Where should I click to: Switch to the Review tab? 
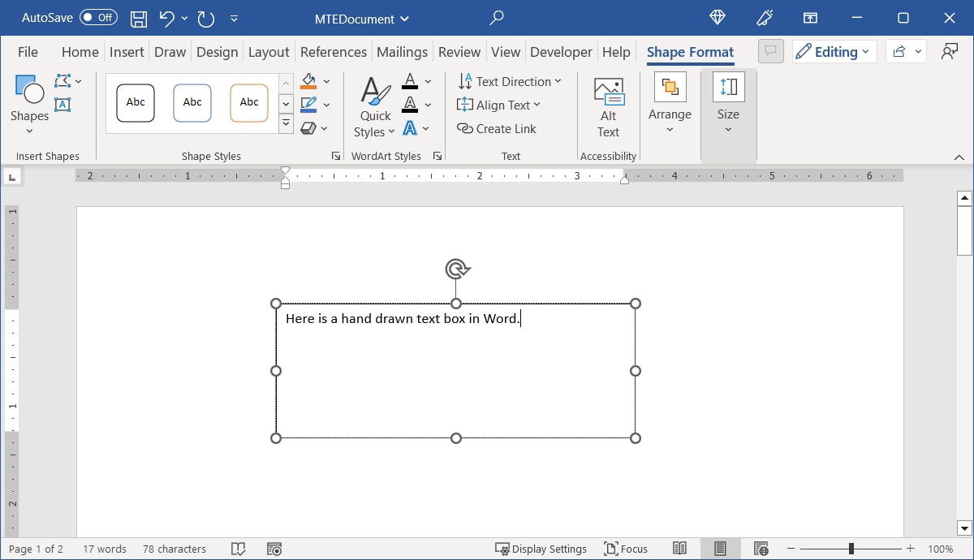tap(459, 51)
